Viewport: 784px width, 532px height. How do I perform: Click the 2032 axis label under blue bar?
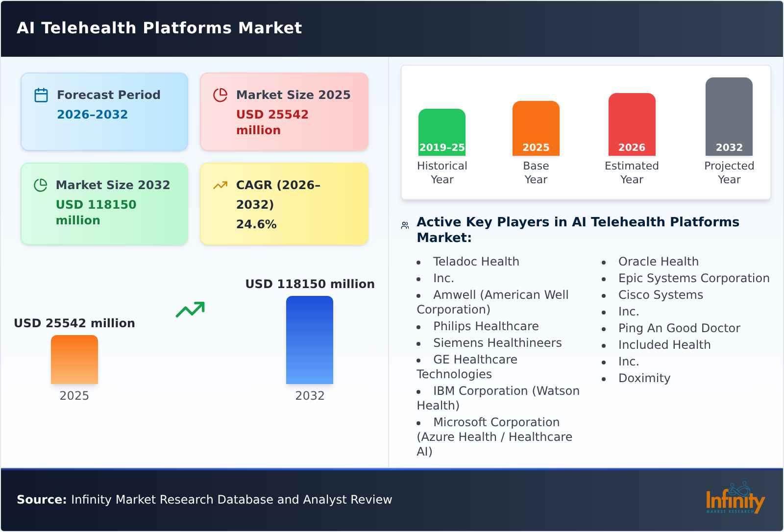(x=310, y=396)
